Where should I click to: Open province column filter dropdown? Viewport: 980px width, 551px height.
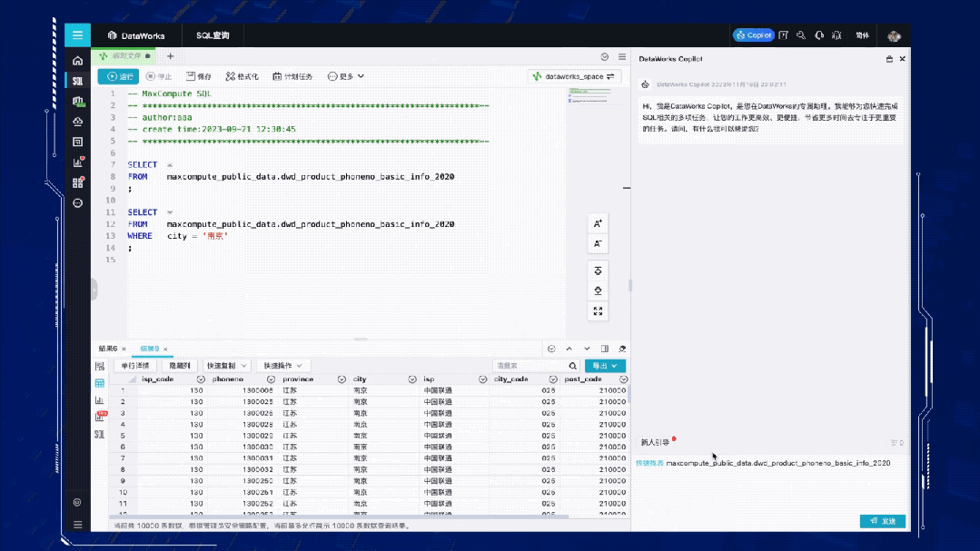coord(342,379)
